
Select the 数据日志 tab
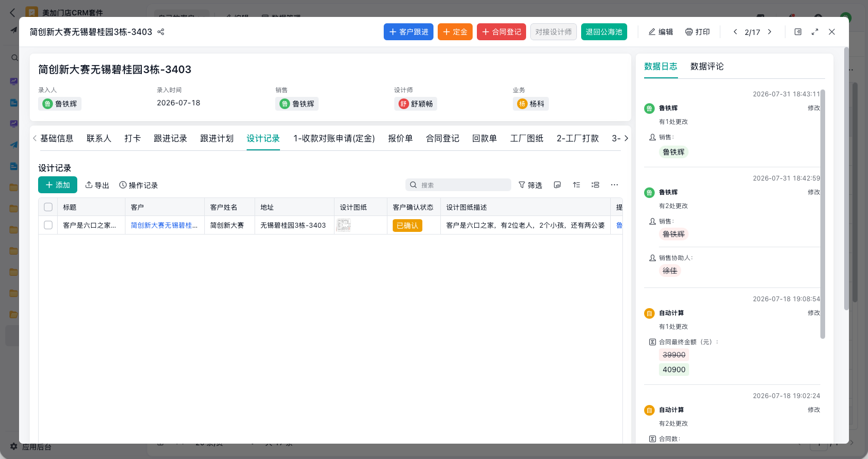(x=661, y=66)
